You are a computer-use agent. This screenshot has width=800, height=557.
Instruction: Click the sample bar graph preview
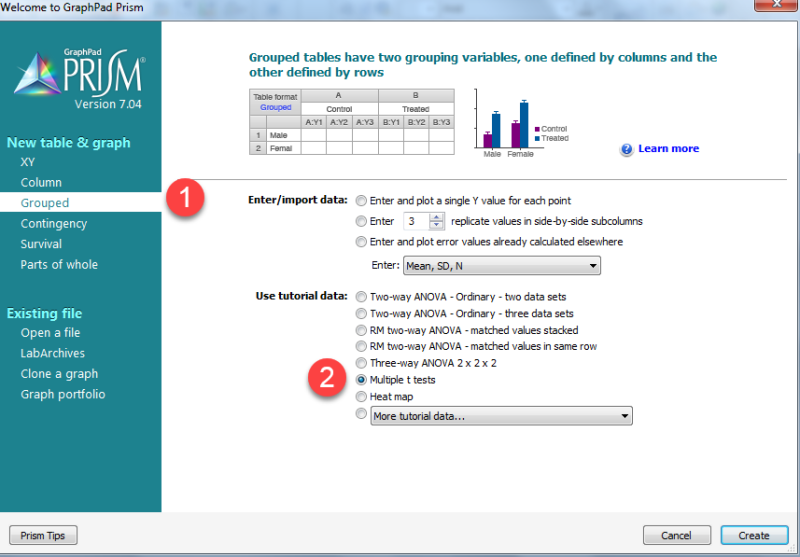coord(520,123)
